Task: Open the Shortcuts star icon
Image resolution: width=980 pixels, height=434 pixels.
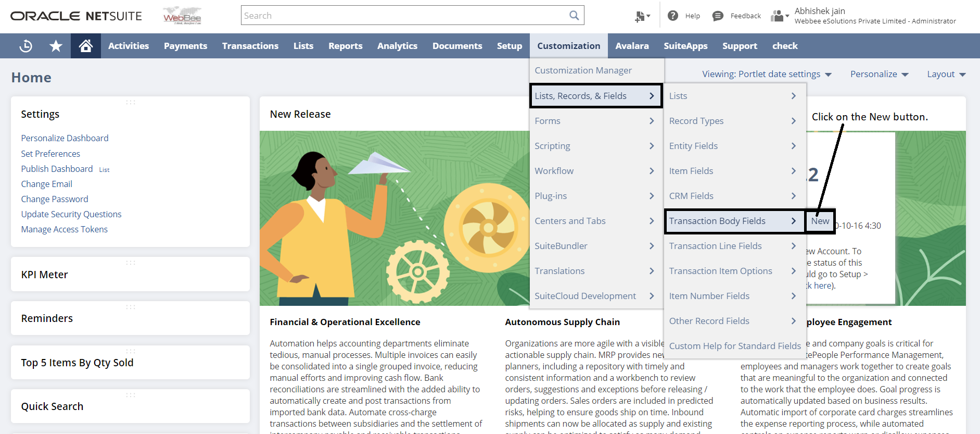Action: (x=56, y=46)
